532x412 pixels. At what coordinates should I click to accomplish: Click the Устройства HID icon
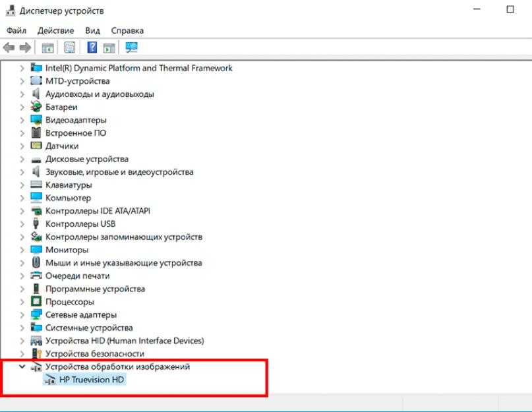click(36, 341)
